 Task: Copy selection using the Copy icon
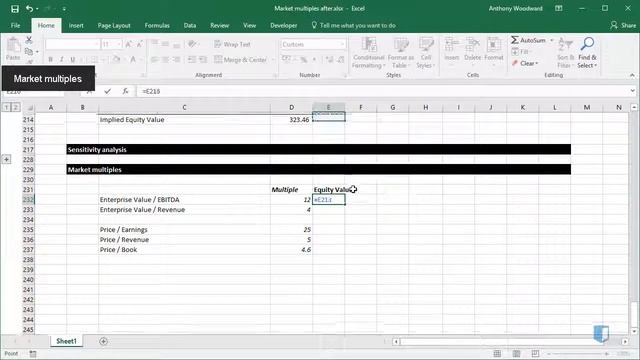pos(29,51)
